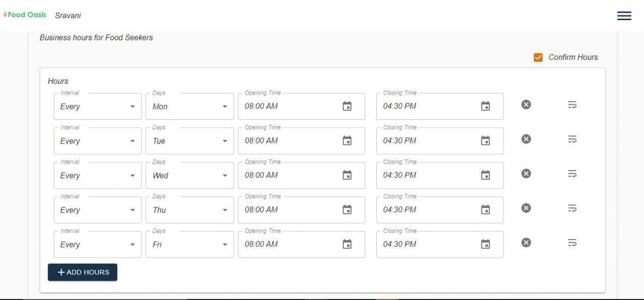Open the hamburger menu icon
This screenshot has height=300, width=644.
(x=624, y=16)
